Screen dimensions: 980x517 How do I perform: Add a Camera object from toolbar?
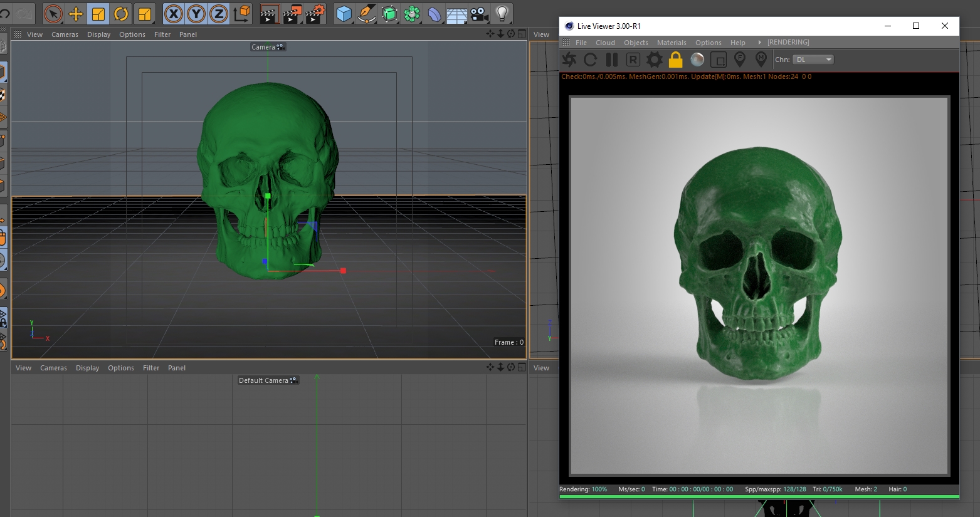click(480, 14)
